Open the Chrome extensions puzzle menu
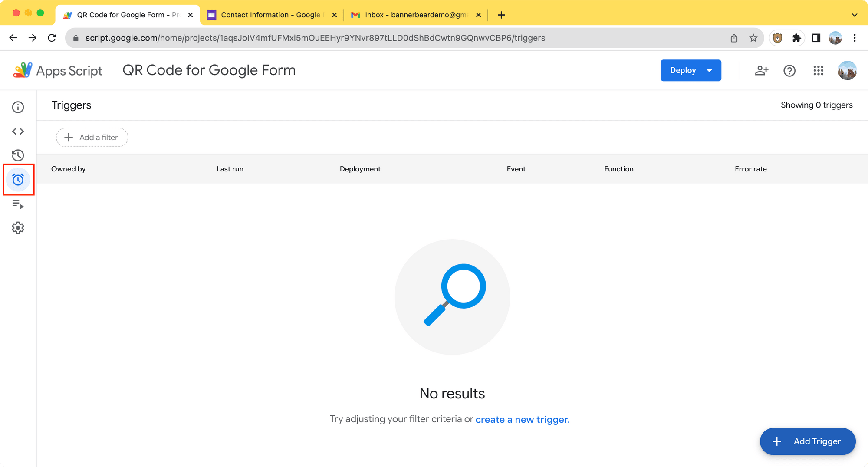The height and width of the screenshot is (467, 868). [x=796, y=38]
